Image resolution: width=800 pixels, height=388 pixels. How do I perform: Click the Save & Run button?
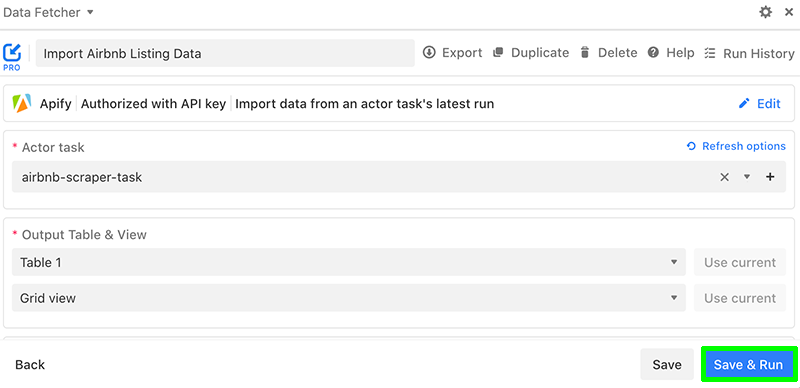pyautogui.click(x=748, y=365)
